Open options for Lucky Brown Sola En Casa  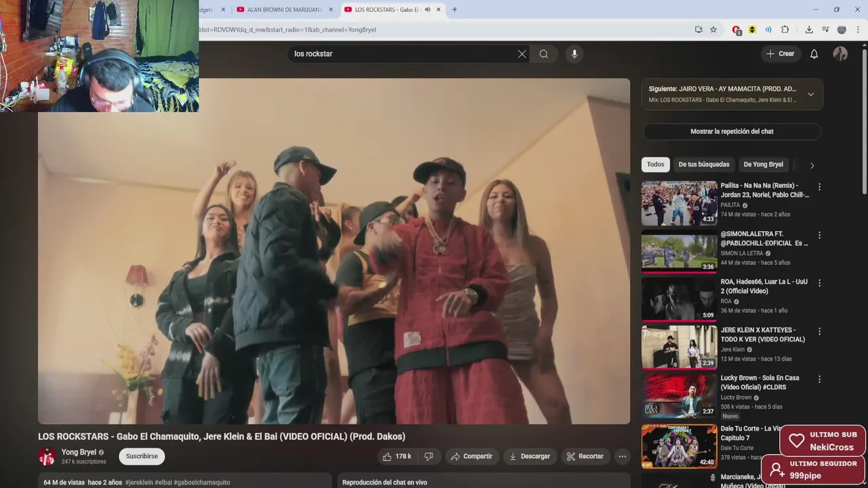point(819,380)
